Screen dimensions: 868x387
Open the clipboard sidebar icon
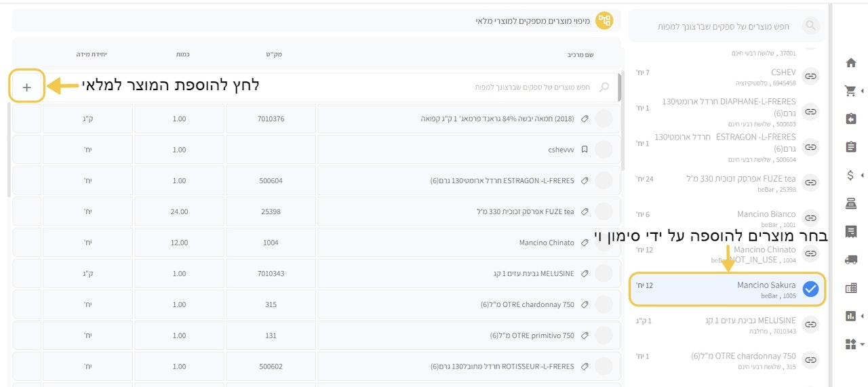851,147
